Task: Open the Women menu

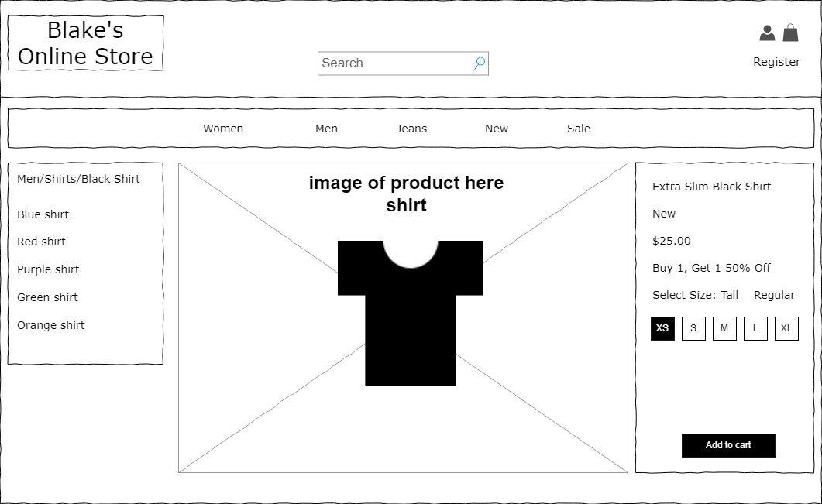Action: coord(223,129)
